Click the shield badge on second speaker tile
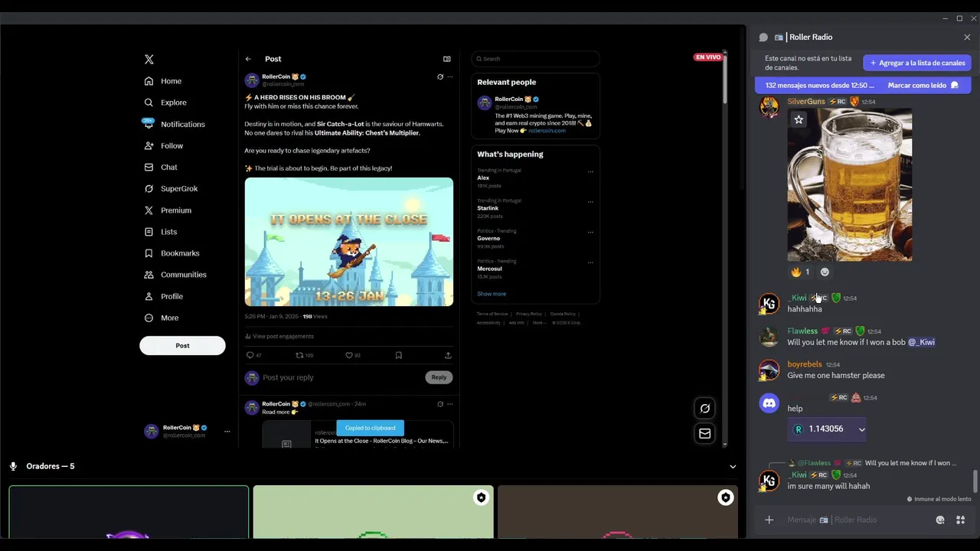The image size is (980, 551). click(481, 498)
